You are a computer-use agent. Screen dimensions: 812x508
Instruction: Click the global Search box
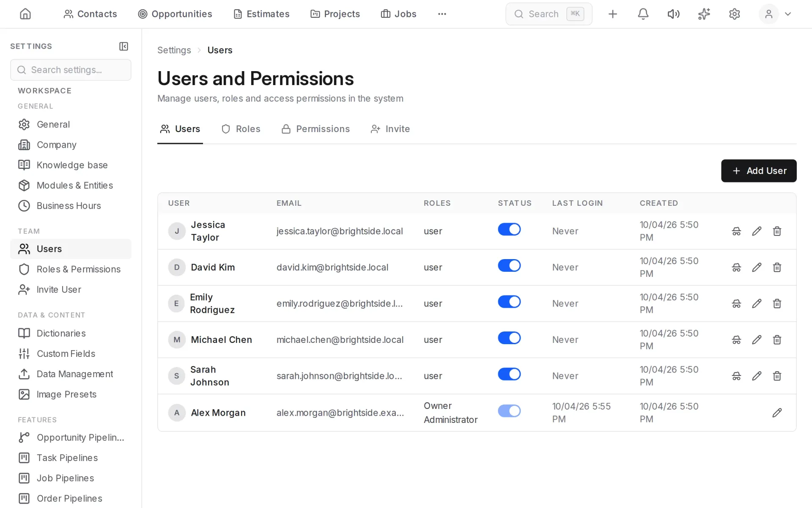point(549,14)
